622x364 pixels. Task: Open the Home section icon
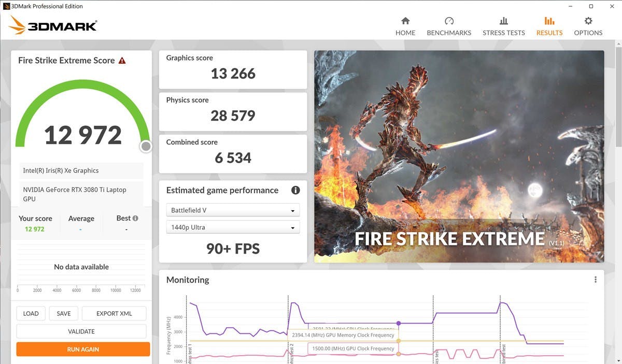(x=405, y=21)
